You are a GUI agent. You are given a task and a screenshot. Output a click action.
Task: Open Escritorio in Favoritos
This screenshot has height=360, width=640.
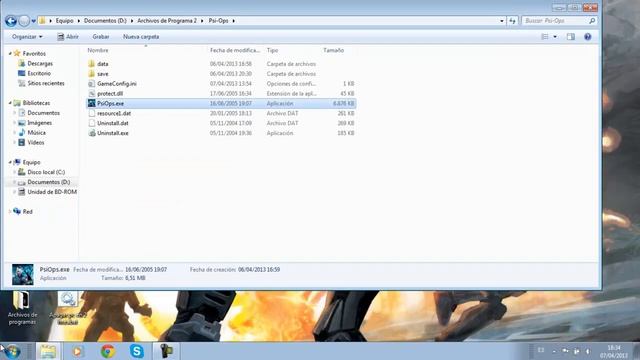pyautogui.click(x=39, y=73)
